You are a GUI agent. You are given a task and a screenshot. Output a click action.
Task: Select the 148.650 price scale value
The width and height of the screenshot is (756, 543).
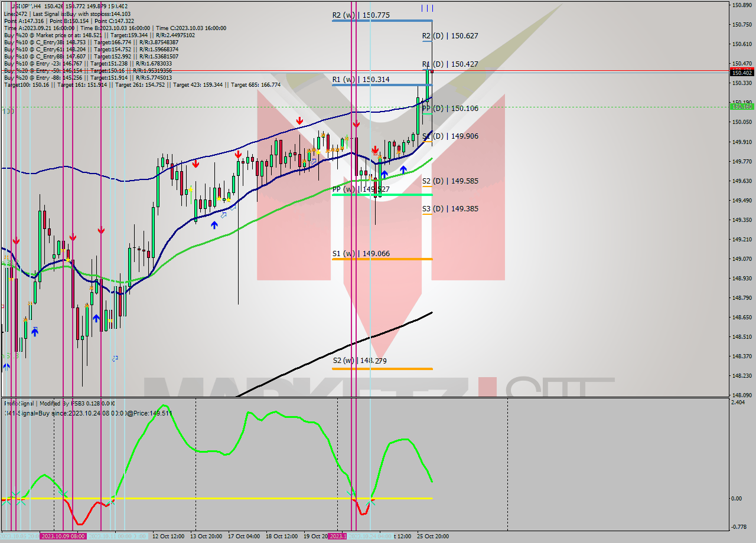pyautogui.click(x=742, y=317)
